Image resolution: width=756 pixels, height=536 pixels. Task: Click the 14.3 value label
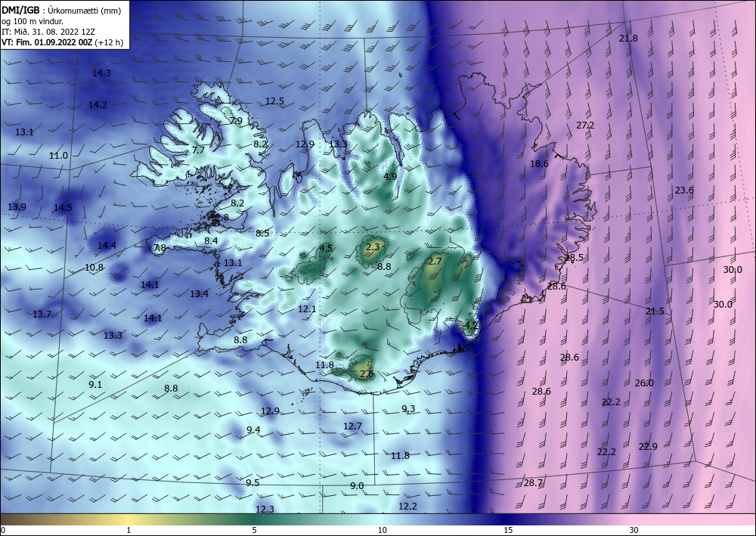click(101, 73)
